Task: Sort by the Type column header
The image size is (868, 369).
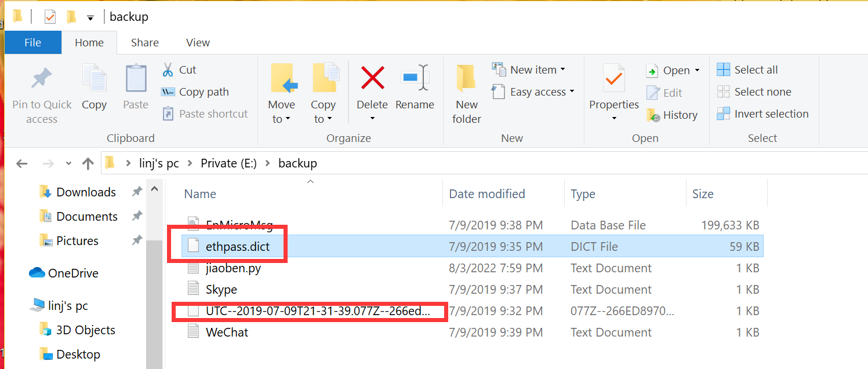Action: [x=583, y=194]
